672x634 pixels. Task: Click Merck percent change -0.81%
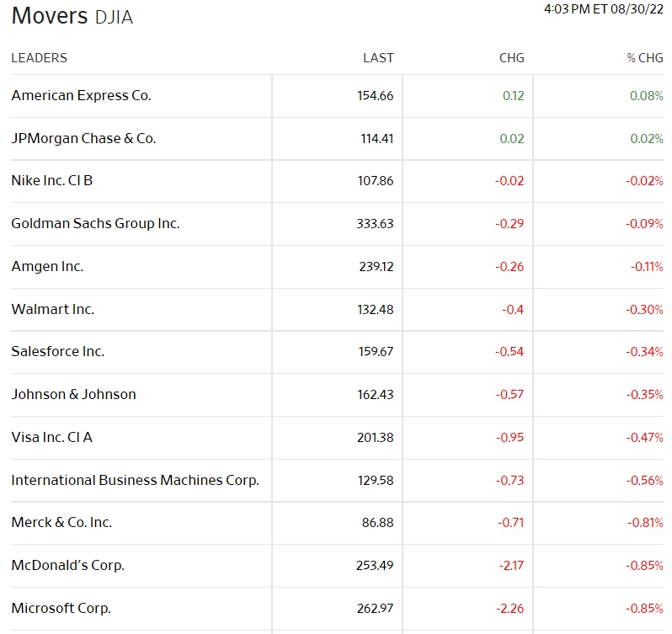645,523
